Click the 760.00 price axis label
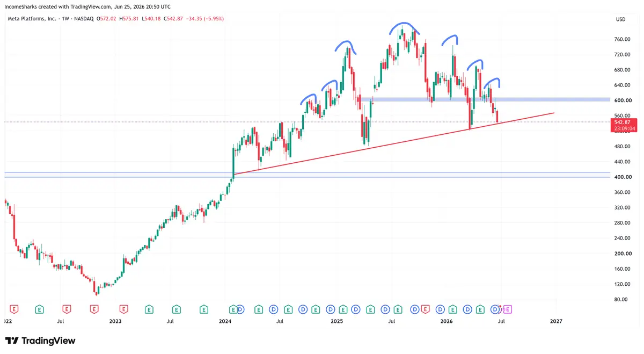Viewport: 644px width, 354px height. tap(623, 39)
